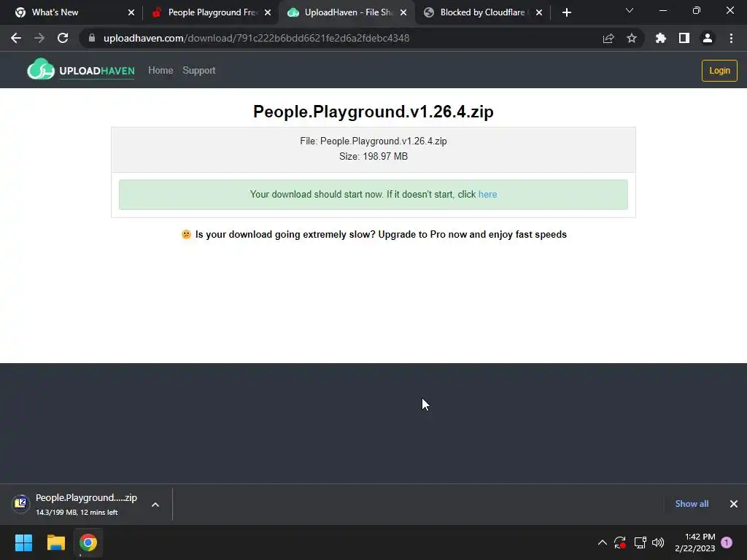Click the Chrome taskbar icon
This screenshot has height=560, width=747.
pos(88,542)
